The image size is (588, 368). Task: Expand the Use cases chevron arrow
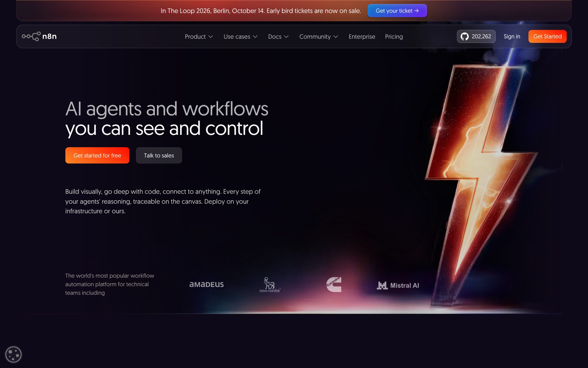click(255, 37)
